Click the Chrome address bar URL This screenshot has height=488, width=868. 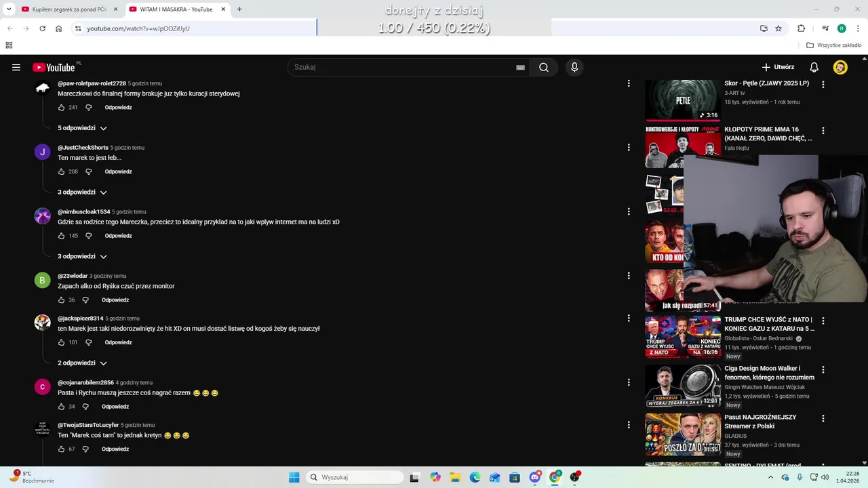[x=138, y=28]
